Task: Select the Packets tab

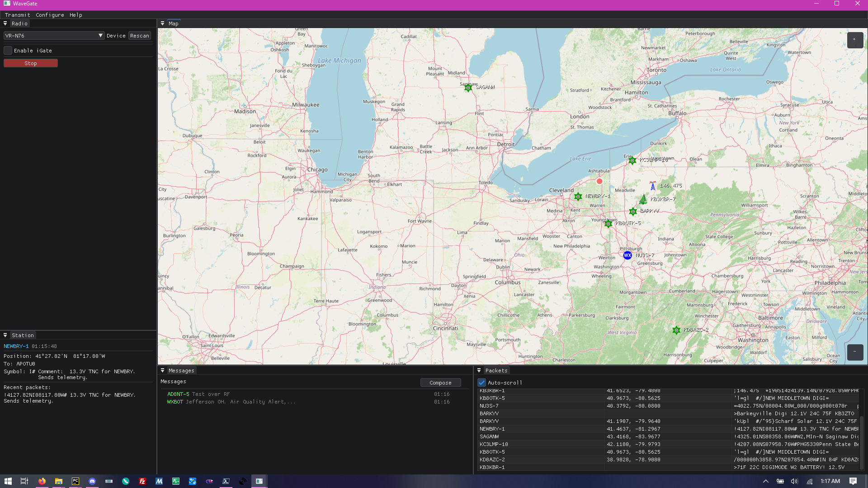Action: (496, 371)
